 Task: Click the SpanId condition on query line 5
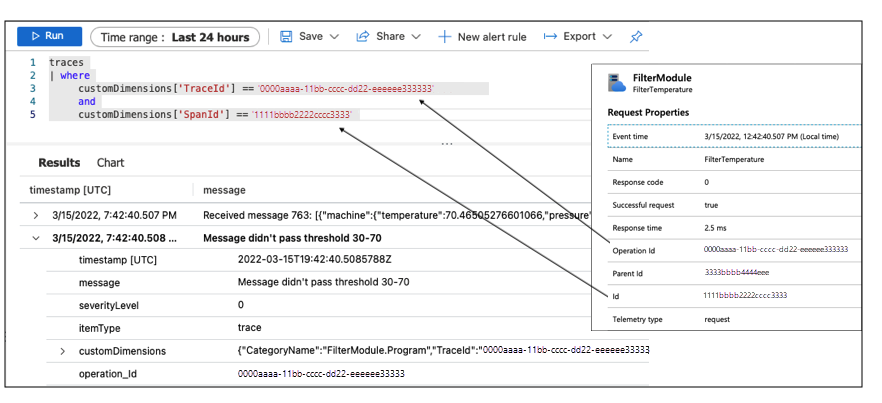click(215, 115)
